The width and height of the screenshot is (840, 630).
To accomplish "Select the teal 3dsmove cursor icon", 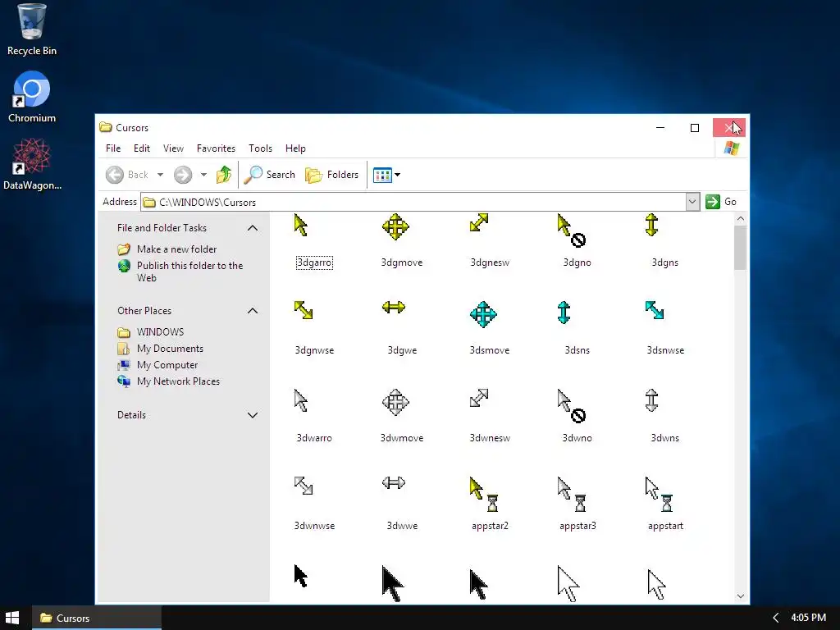I will (x=483, y=314).
